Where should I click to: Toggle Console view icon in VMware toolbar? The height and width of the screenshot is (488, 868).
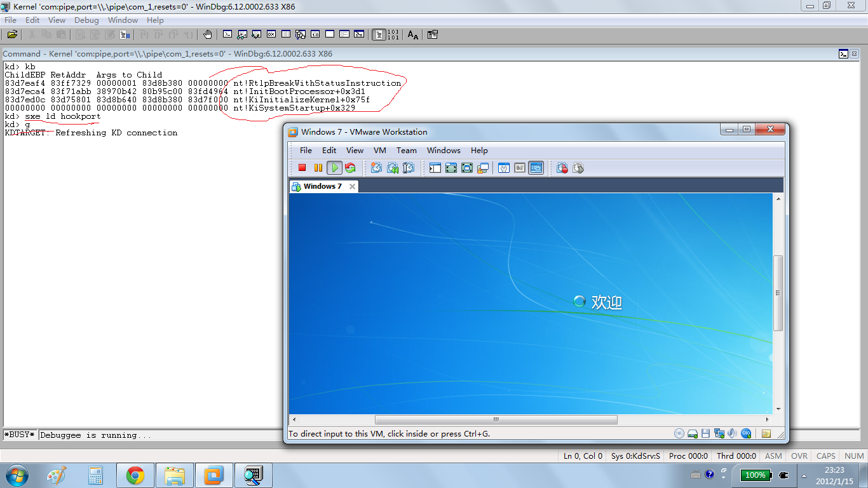coord(536,168)
